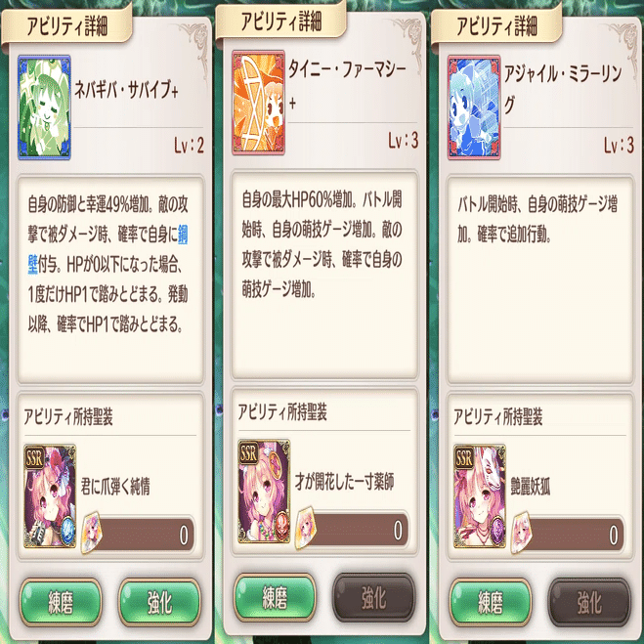644x644 pixels.
Task: Click the green ネバギバ・サバイブ+ ability icon
Action: [x=44, y=107]
